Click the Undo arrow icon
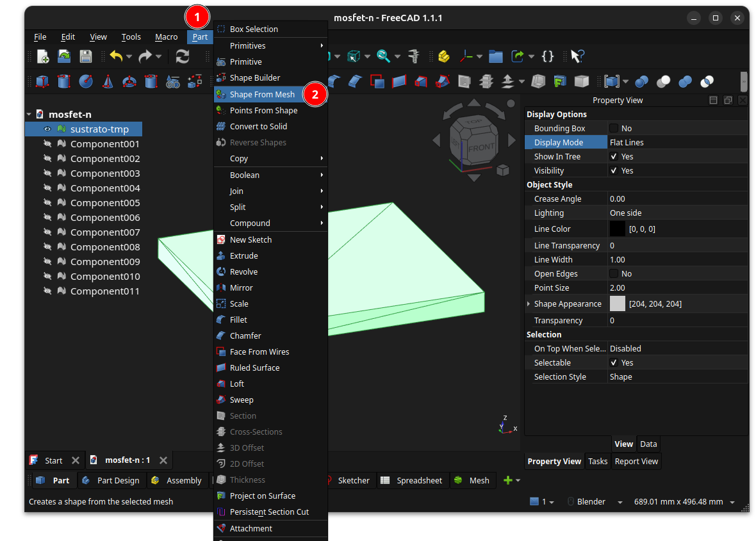Viewport: 756px width, 541px height. point(116,56)
